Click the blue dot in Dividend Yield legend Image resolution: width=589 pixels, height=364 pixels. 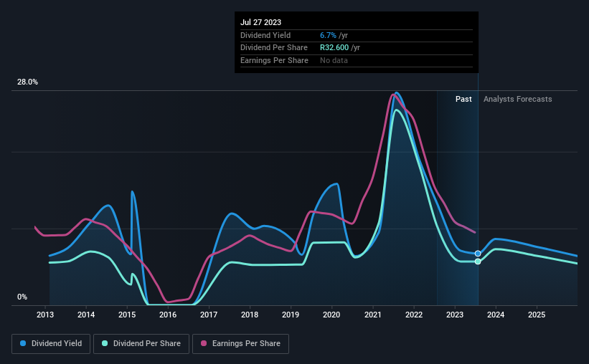[x=23, y=343]
